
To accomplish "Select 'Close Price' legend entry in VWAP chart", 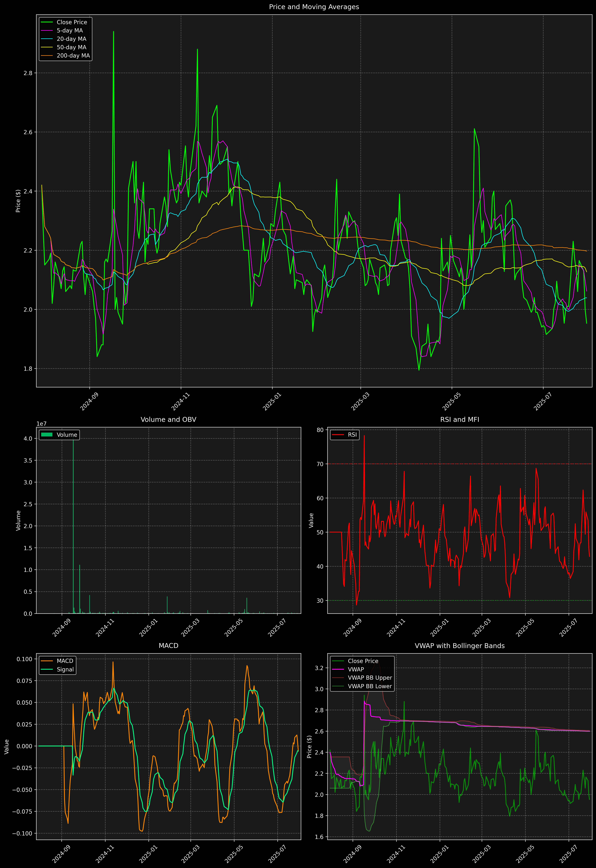I will click(x=355, y=661).
